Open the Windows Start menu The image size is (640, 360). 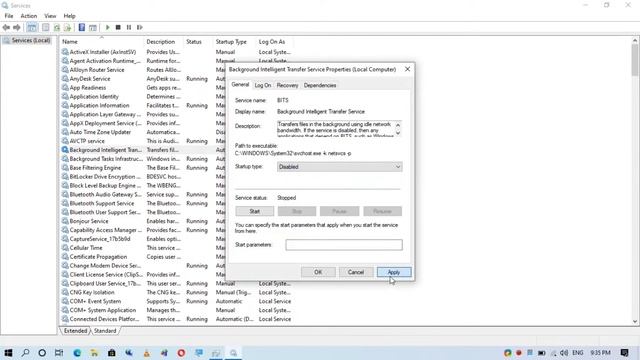click(8, 353)
